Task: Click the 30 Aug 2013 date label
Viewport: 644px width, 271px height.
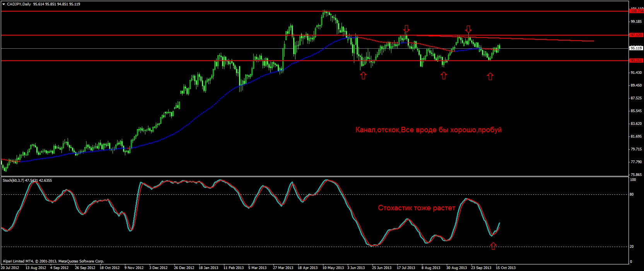Action: click(456, 268)
